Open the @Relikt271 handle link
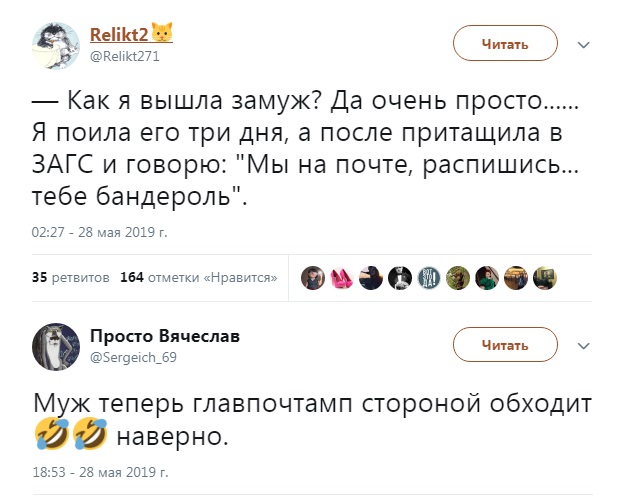The image size is (618, 504). pyautogui.click(x=125, y=56)
